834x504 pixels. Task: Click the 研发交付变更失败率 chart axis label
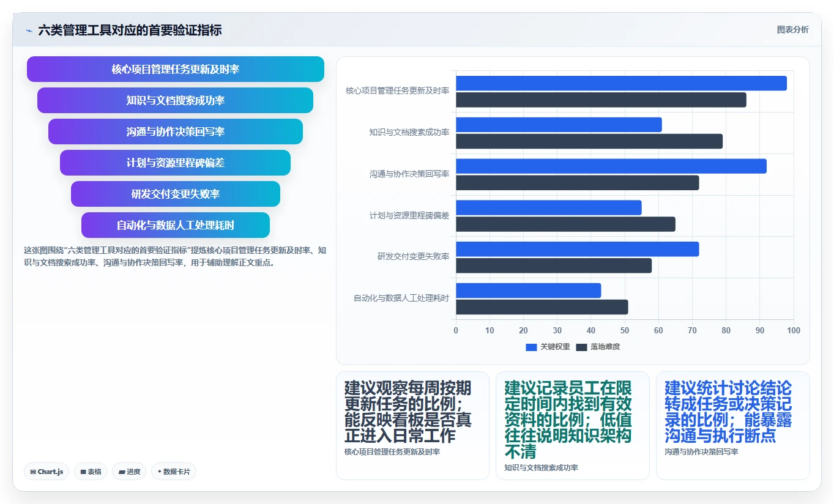413,256
